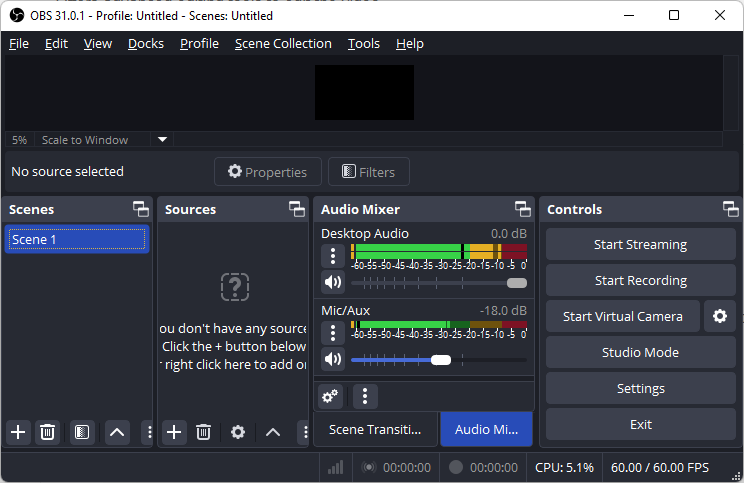The image size is (744, 483).
Task: Switch to Scene Transitions tab
Action: click(x=376, y=429)
